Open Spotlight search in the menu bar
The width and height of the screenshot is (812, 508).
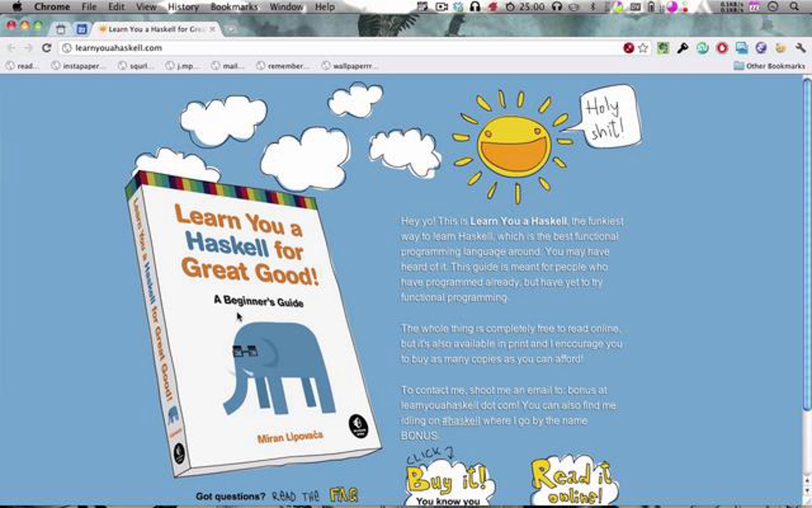(794, 6)
